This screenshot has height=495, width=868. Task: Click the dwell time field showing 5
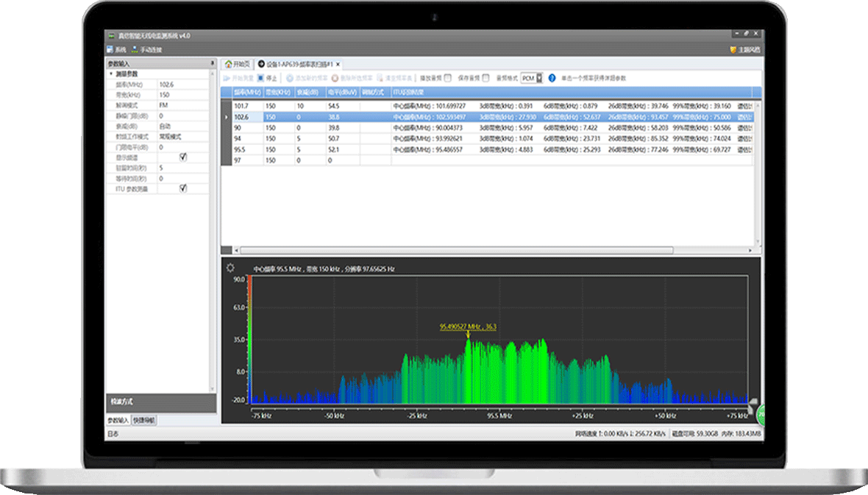tap(183, 168)
